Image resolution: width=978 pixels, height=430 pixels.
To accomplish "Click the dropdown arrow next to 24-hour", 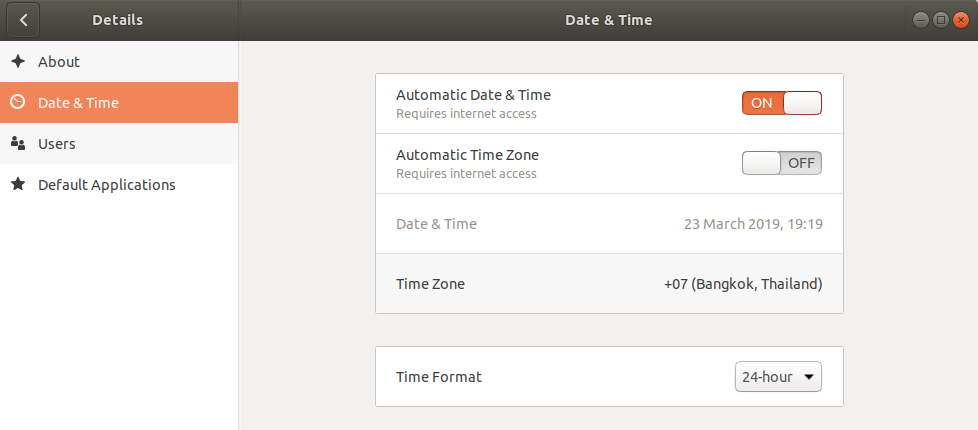I will click(x=808, y=377).
